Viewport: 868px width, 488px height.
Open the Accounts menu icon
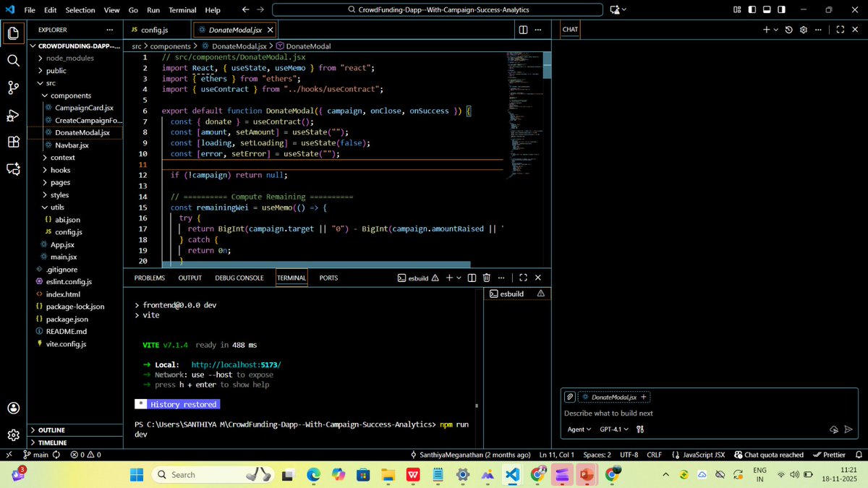[13, 408]
